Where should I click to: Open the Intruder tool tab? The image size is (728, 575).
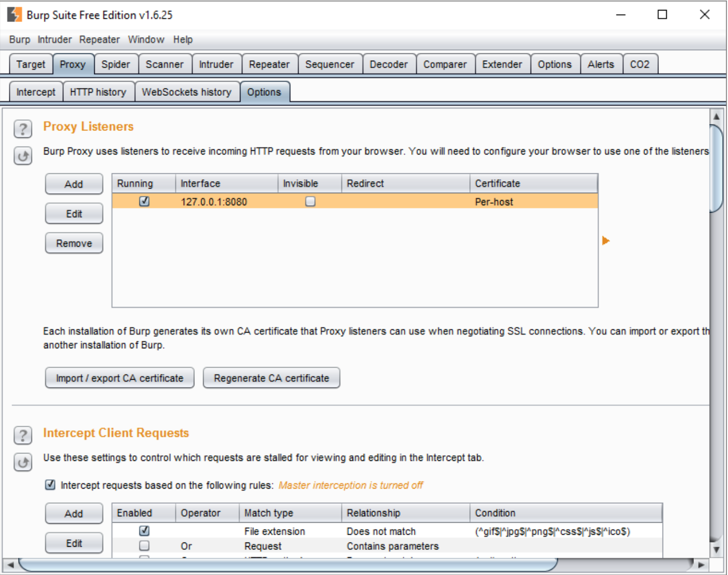[216, 64]
